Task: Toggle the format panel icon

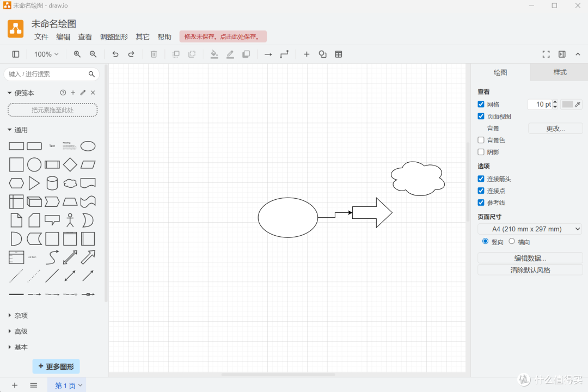Action: (562, 54)
